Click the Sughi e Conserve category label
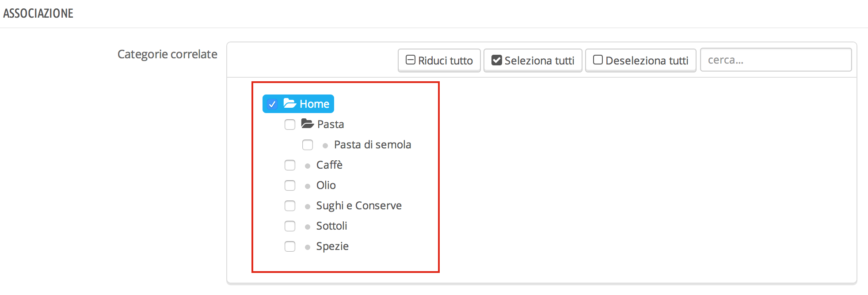868x295 pixels. pos(358,205)
